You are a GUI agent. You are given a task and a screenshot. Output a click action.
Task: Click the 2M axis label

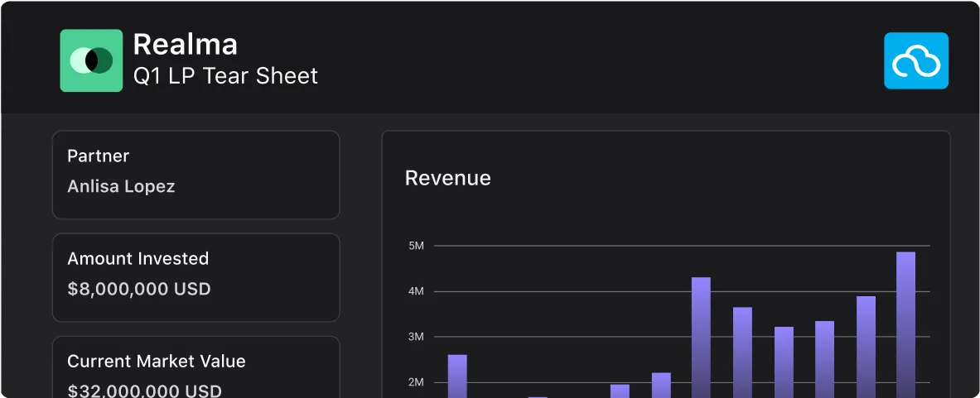pyautogui.click(x=416, y=382)
